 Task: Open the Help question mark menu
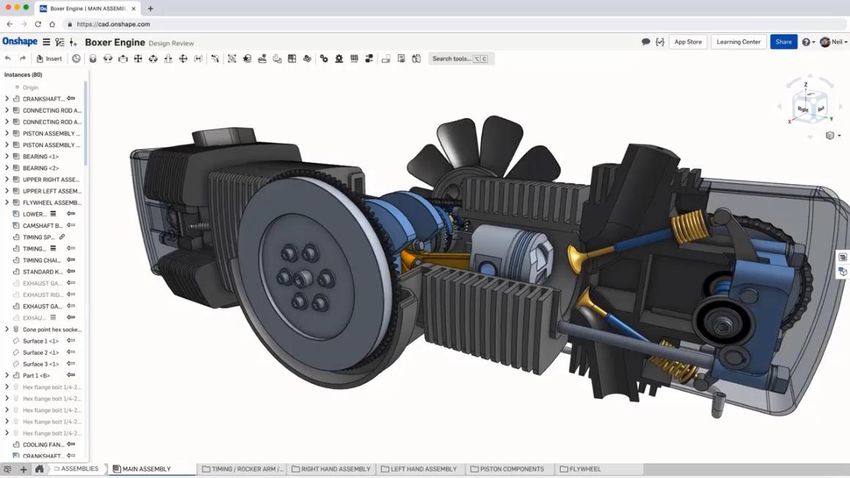coord(807,42)
